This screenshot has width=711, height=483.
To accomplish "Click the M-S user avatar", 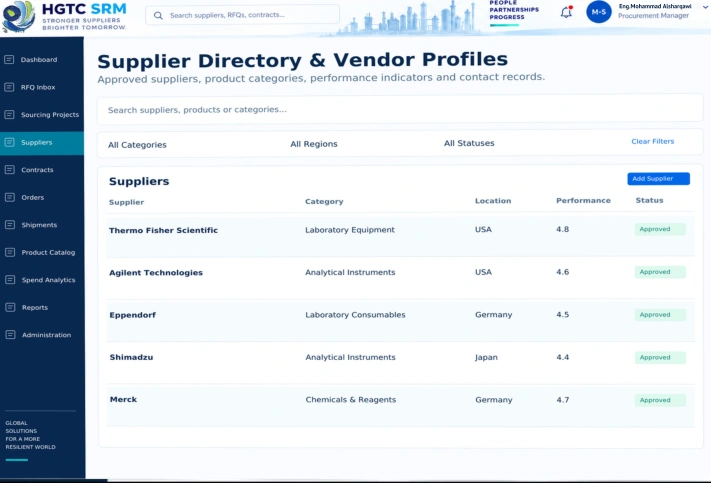I will (x=599, y=12).
